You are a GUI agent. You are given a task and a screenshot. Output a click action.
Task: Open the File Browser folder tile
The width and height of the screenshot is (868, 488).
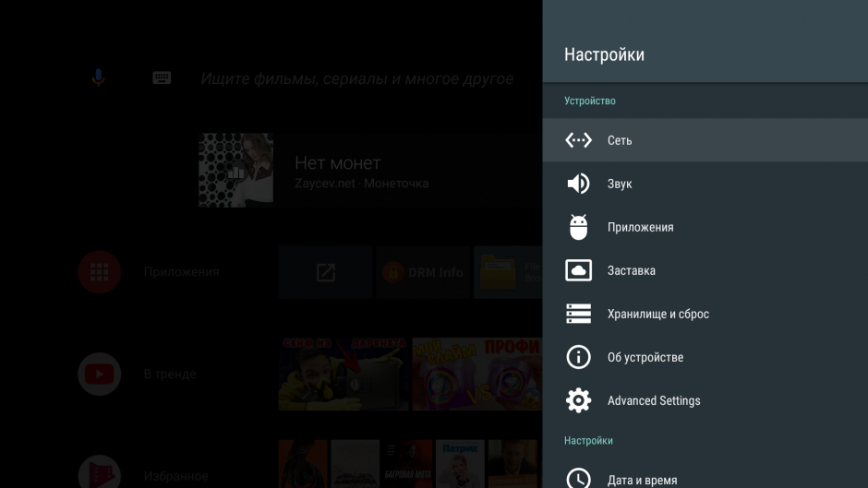tap(508, 272)
